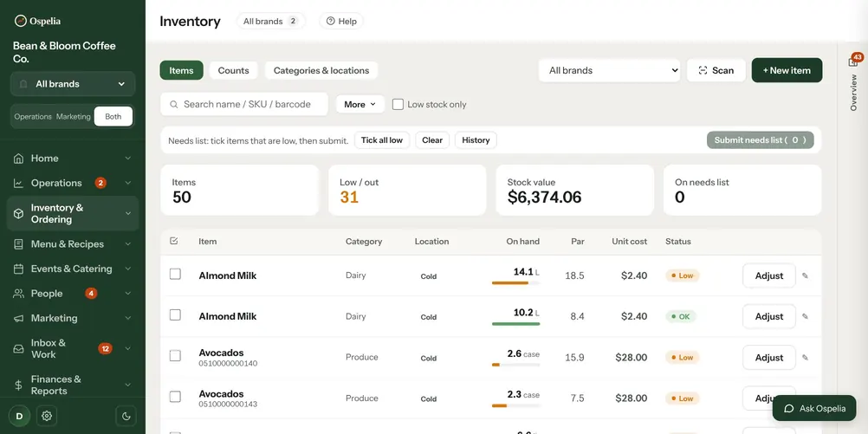The height and width of the screenshot is (434, 868).
Task: Click the user avatar D
Action: pos(19,416)
